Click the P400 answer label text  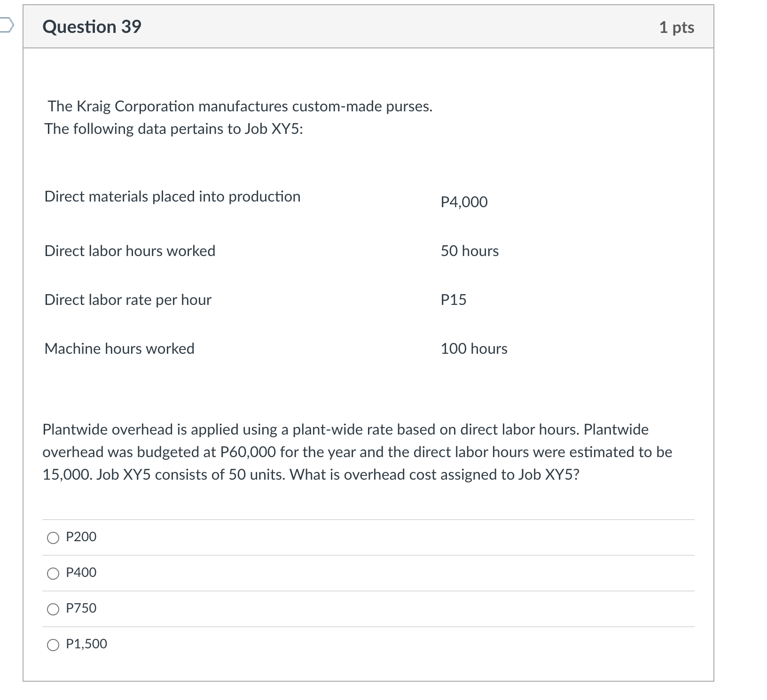point(81,572)
